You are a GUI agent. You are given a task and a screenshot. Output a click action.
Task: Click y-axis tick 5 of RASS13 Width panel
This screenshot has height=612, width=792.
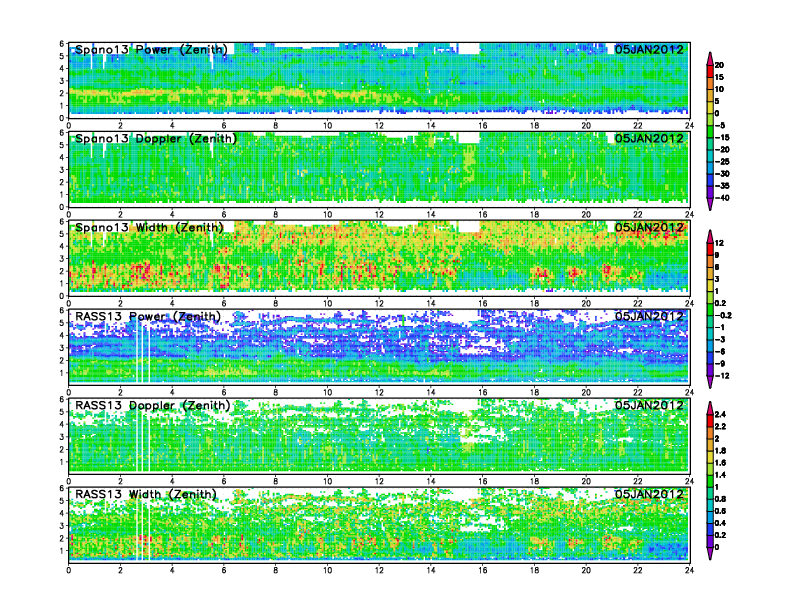[x=62, y=501]
